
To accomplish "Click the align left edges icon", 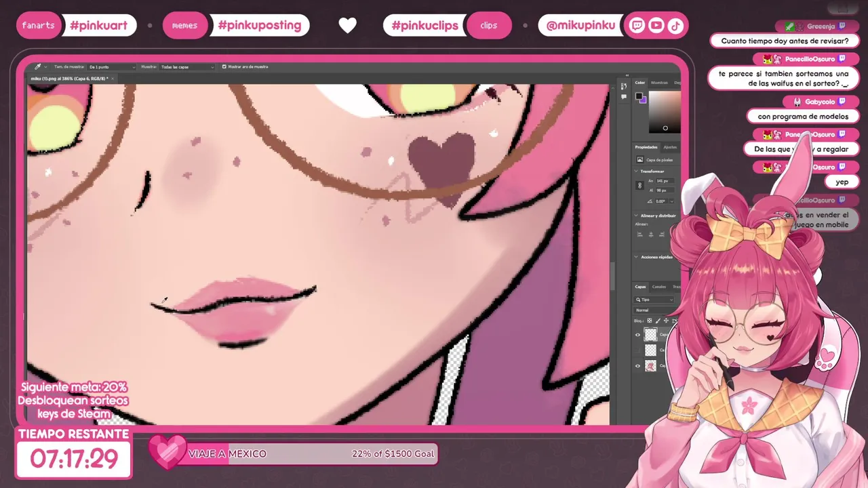I will (x=640, y=235).
